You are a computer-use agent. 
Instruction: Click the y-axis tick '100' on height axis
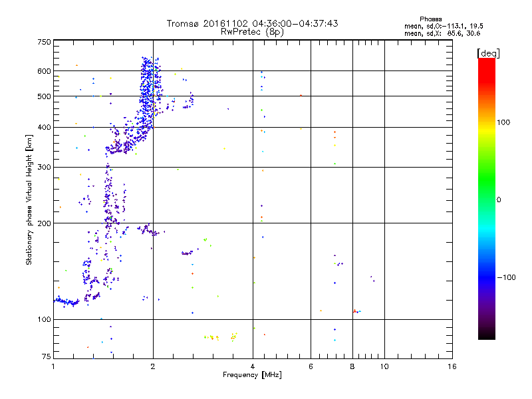[x=44, y=320]
